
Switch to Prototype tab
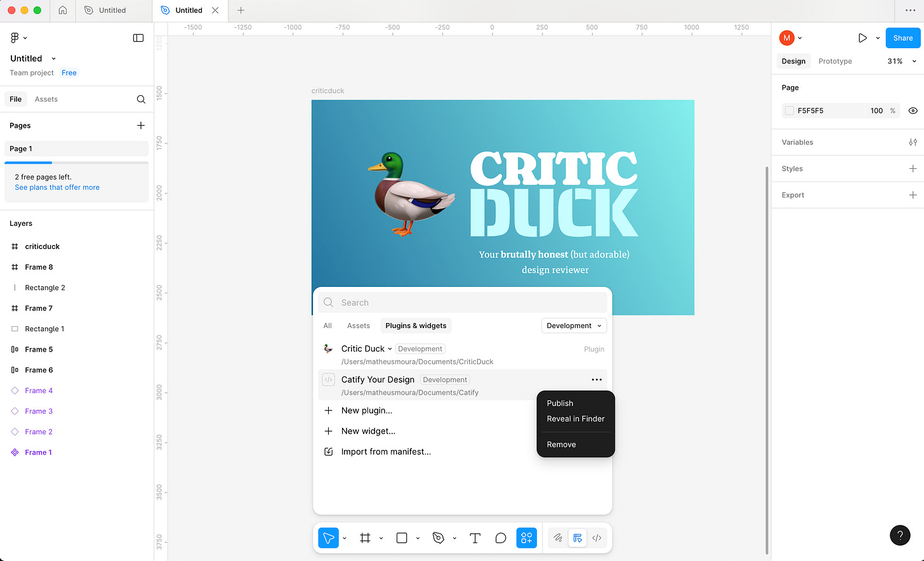coord(835,61)
